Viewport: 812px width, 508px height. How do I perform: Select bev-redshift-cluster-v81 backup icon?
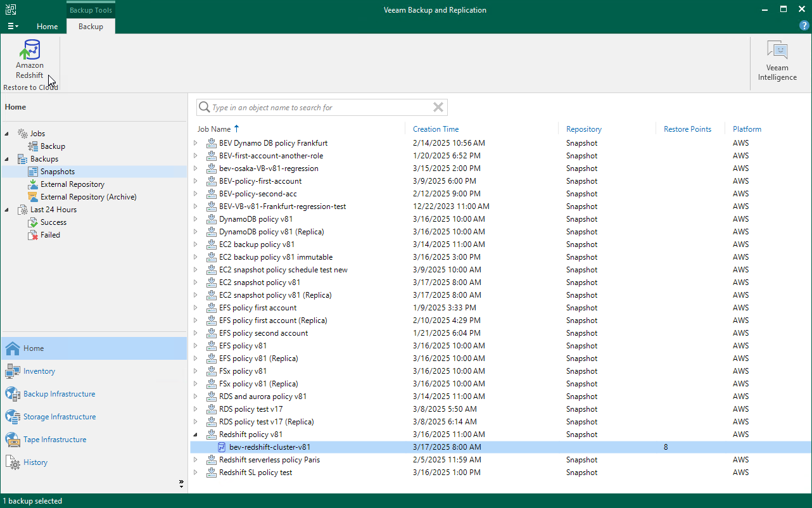pyautogui.click(x=222, y=447)
